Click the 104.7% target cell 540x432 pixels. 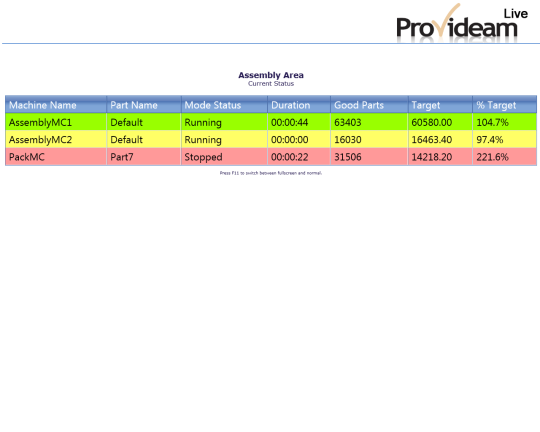pos(505,122)
